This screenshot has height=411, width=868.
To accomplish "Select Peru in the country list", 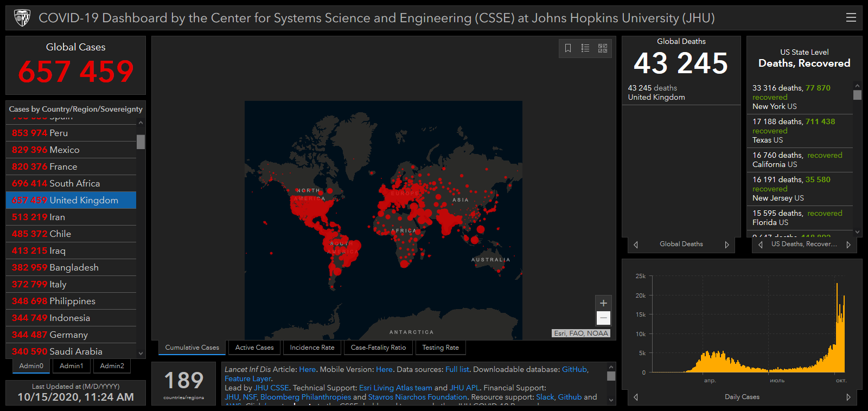I will (71, 133).
